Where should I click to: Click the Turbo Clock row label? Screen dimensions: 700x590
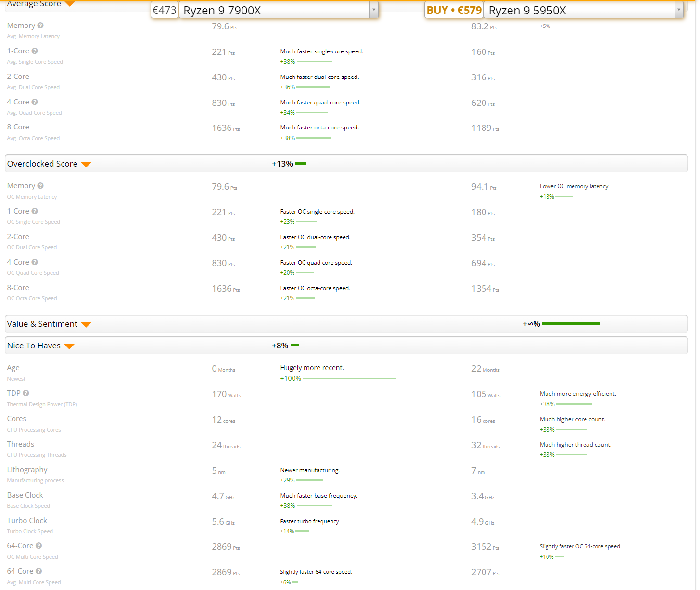[x=27, y=521]
